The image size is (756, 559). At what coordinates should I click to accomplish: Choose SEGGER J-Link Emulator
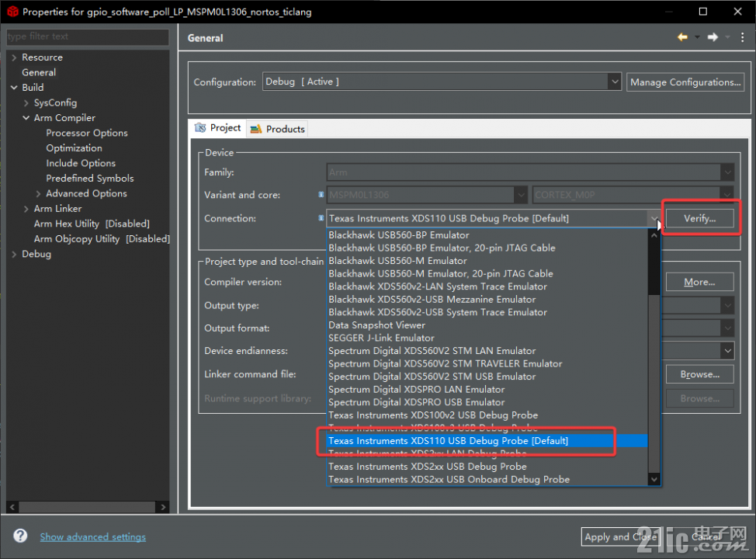(487, 338)
